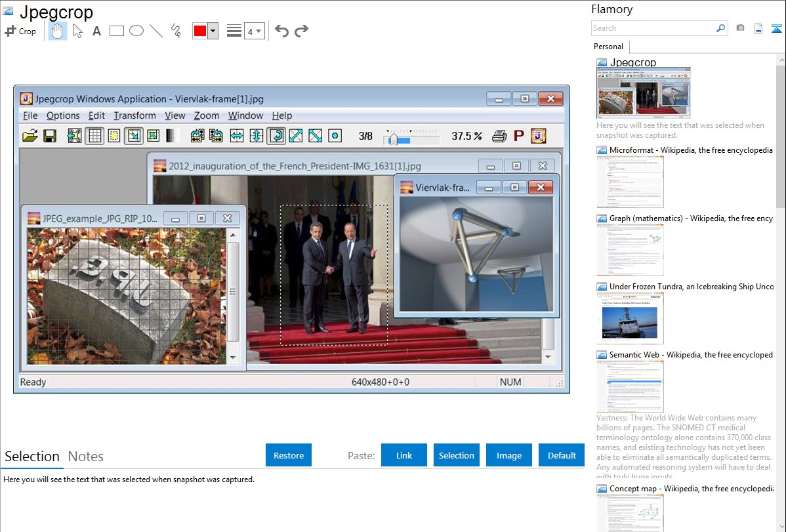The height and width of the screenshot is (532, 786).
Task: Click the scroll up arrow in JPEG_example window
Action: pyautogui.click(x=233, y=235)
